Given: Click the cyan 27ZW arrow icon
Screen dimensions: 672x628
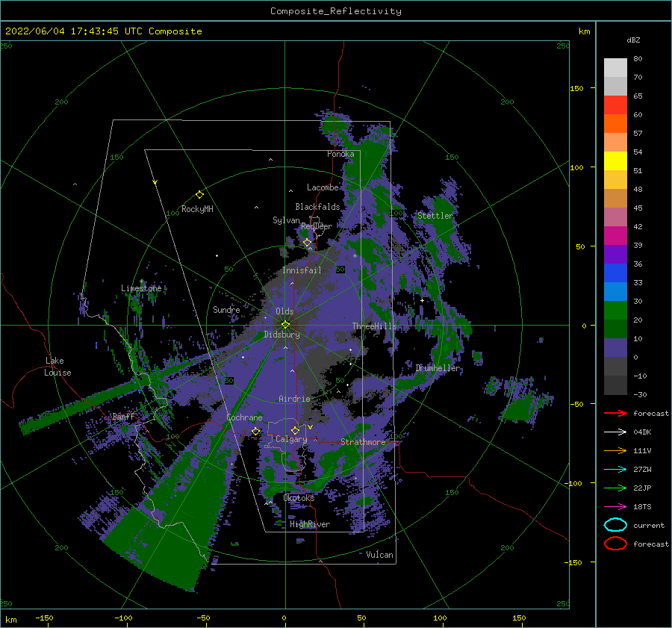Looking at the screenshot, I should 615,470.
